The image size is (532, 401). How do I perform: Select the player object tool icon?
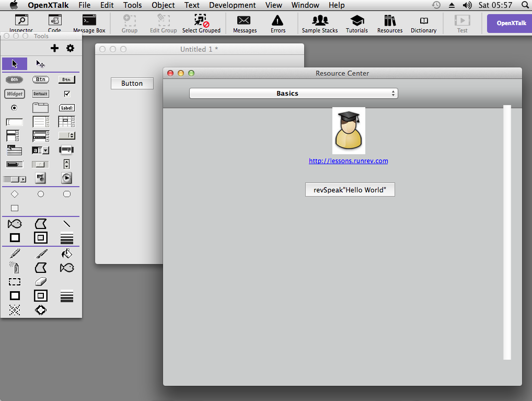(66, 178)
